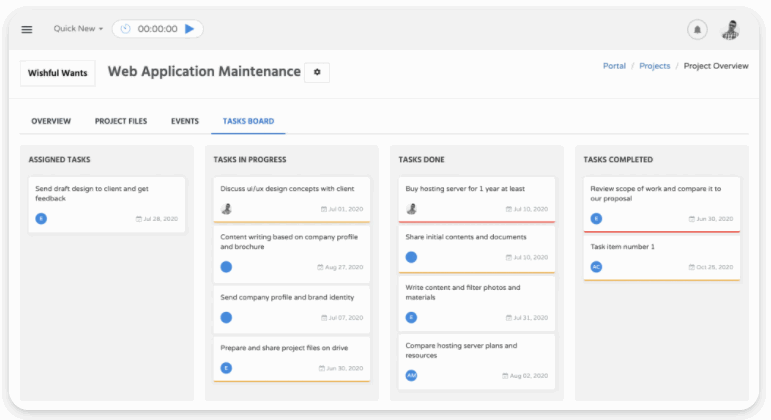Open notifications bell
Image resolution: width=771 pixels, height=420 pixels.
pos(697,30)
